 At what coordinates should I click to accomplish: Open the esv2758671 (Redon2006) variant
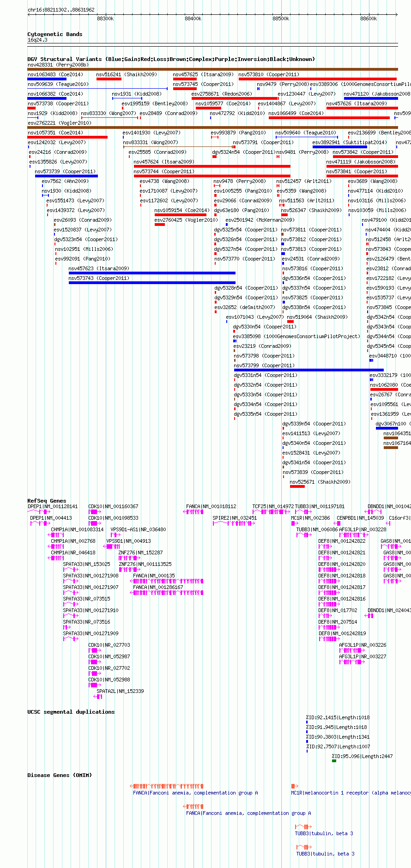pyautogui.click(x=222, y=94)
